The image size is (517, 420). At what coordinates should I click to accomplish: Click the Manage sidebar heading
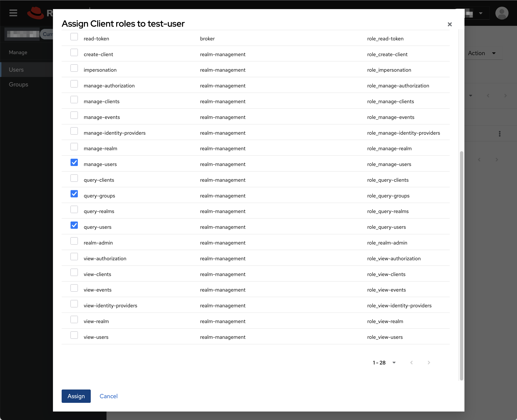18,52
